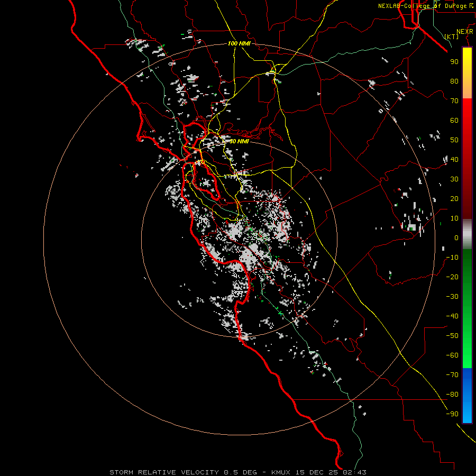The width and height of the screenshot is (476, 476).
Task: Pick the gray zero-velocity color bar segment
Action: point(467,234)
